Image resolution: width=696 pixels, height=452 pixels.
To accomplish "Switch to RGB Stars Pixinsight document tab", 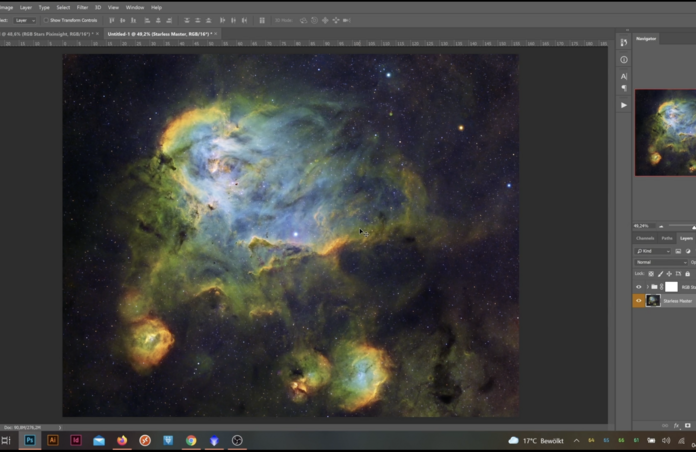I will click(x=47, y=34).
